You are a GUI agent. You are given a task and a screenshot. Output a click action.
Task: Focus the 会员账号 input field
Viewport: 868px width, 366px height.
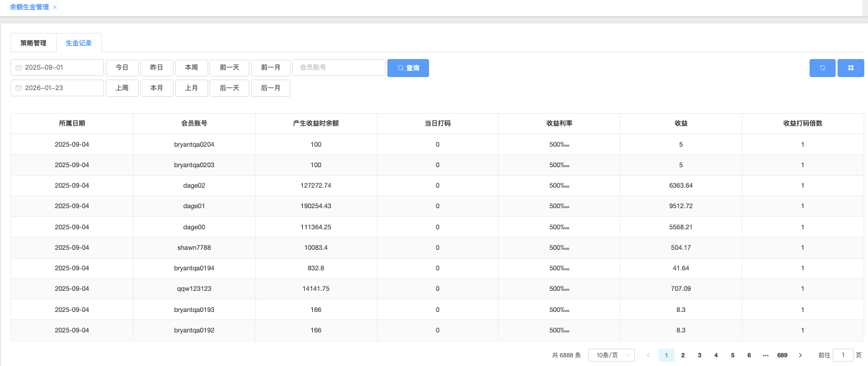pyautogui.click(x=339, y=67)
